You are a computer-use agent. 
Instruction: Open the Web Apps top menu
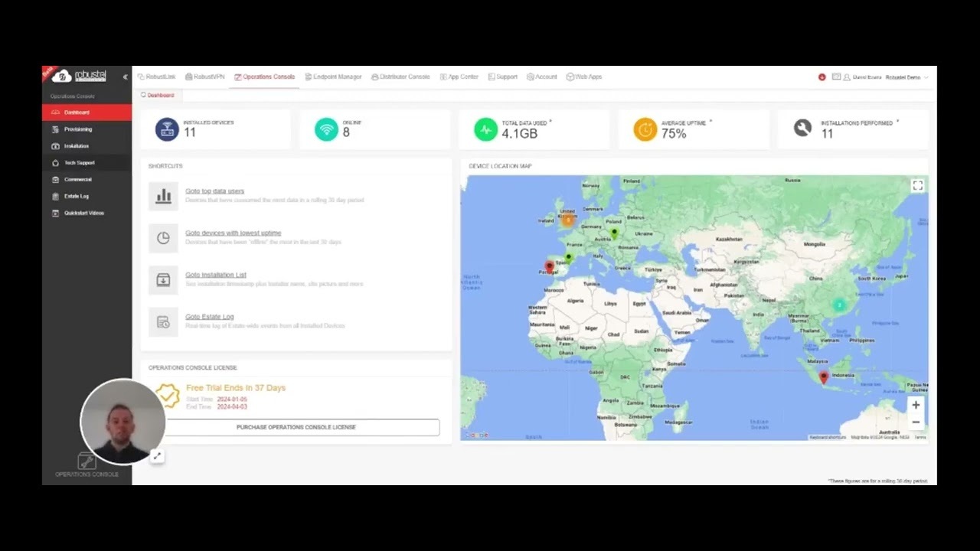pyautogui.click(x=584, y=77)
